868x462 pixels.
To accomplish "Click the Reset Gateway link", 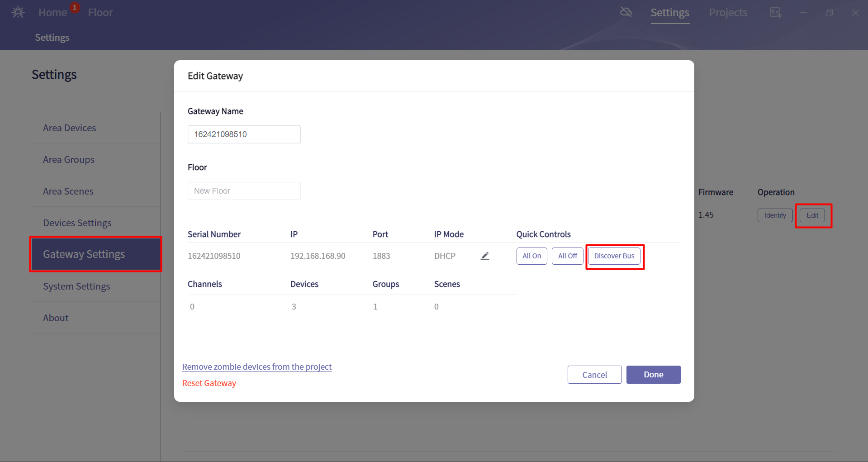I will [209, 383].
